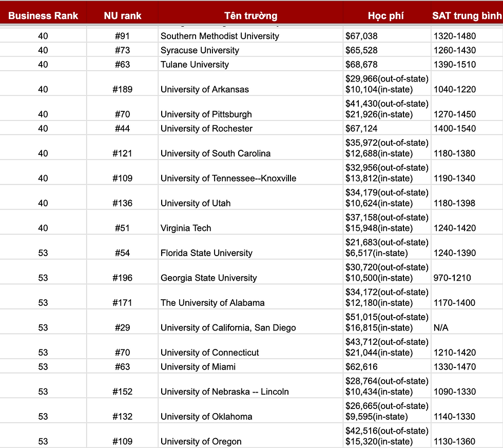
Task: Select the University of Connecticut cell
Action: (250, 347)
